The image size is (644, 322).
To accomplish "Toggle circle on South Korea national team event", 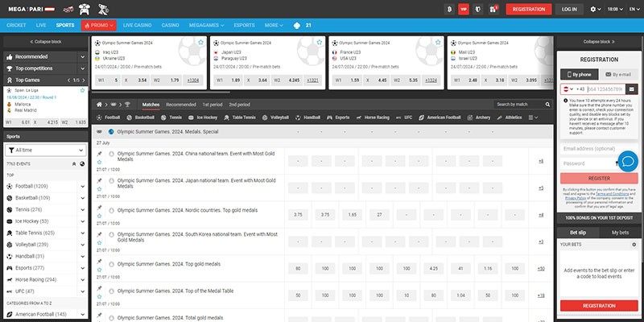I will pos(112,234).
